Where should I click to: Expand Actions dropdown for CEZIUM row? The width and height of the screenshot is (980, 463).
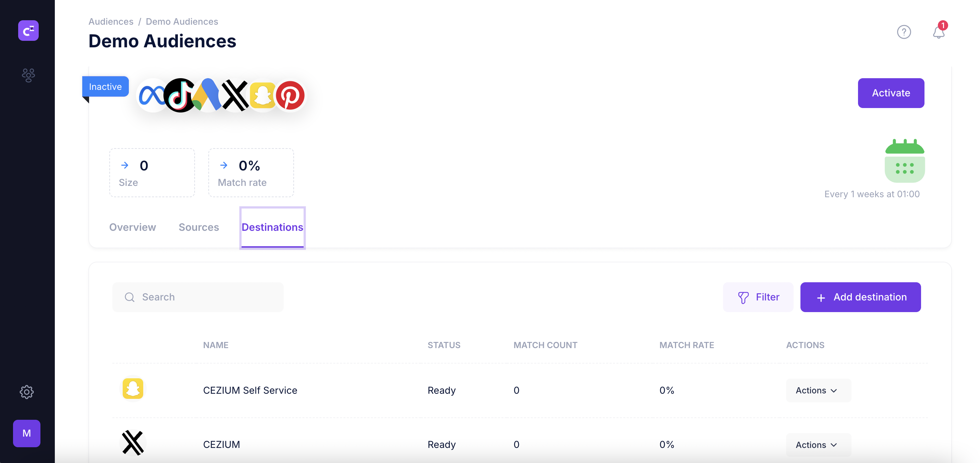pos(818,445)
